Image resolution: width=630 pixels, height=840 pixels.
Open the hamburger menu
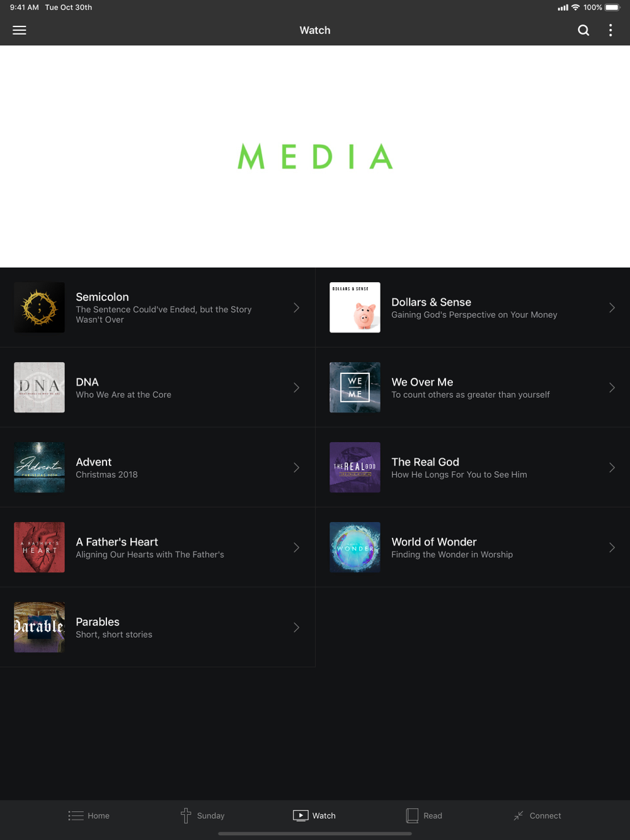20,30
